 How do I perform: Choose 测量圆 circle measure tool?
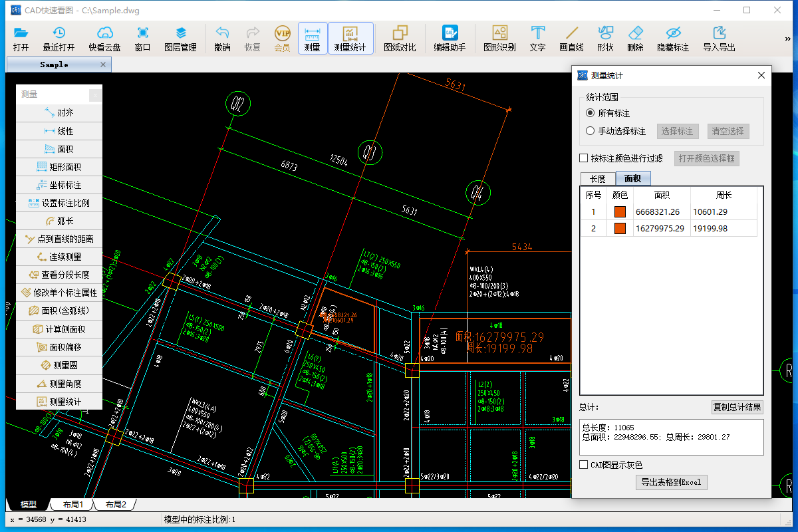pos(59,365)
